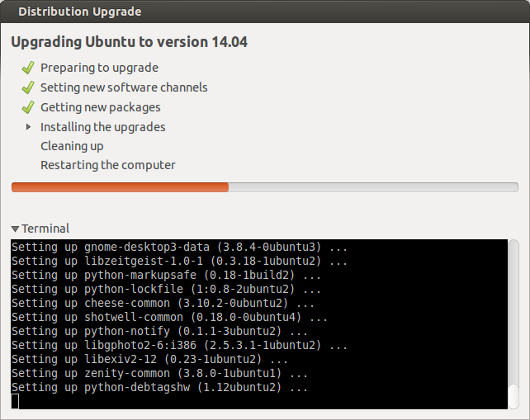The height and width of the screenshot is (420, 530).
Task: Click the Distribution Upgrade title bar
Action: pyautogui.click(x=265, y=12)
